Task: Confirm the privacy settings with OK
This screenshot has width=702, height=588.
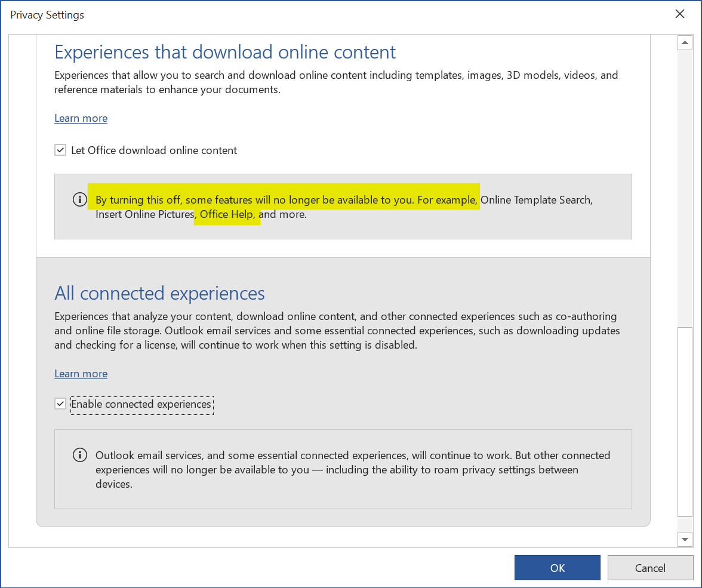Action: [x=557, y=568]
